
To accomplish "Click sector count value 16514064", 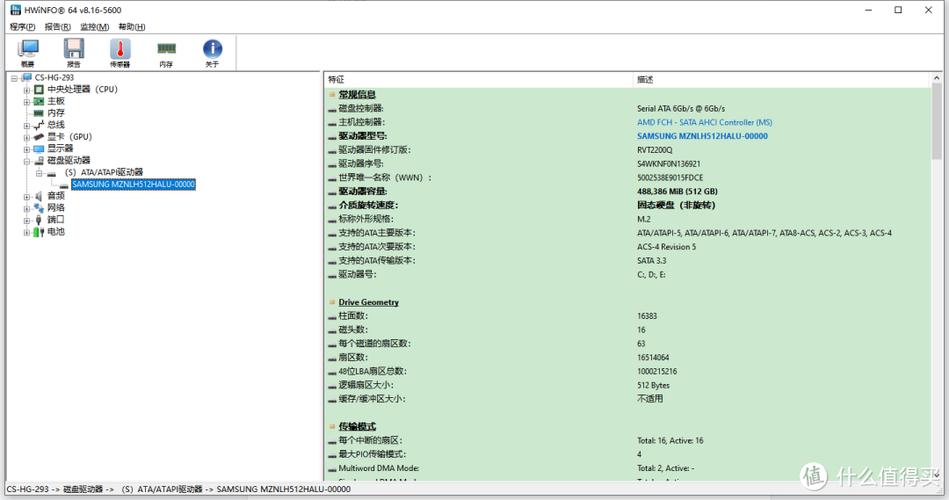I will click(652, 358).
